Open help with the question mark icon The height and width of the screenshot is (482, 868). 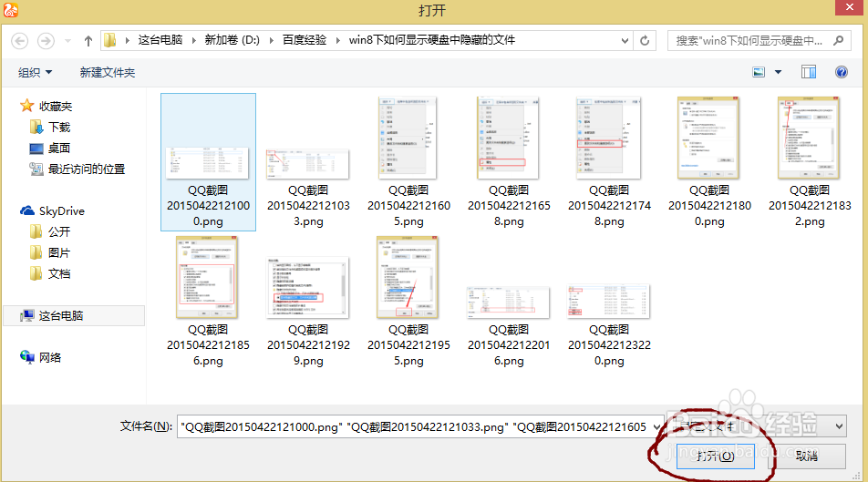842,72
